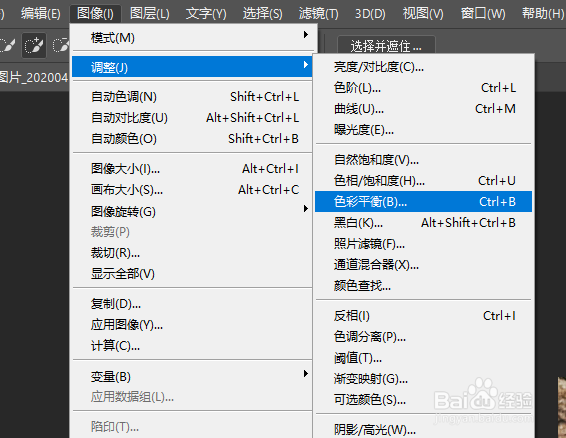Choose 自动颜色(O) from the menu
The height and width of the screenshot is (438, 566).
click(x=192, y=139)
